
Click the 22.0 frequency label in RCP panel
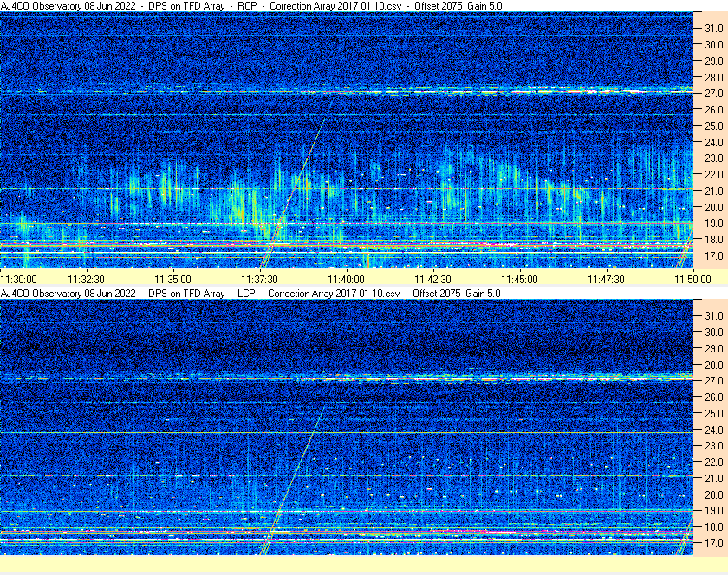click(x=713, y=175)
